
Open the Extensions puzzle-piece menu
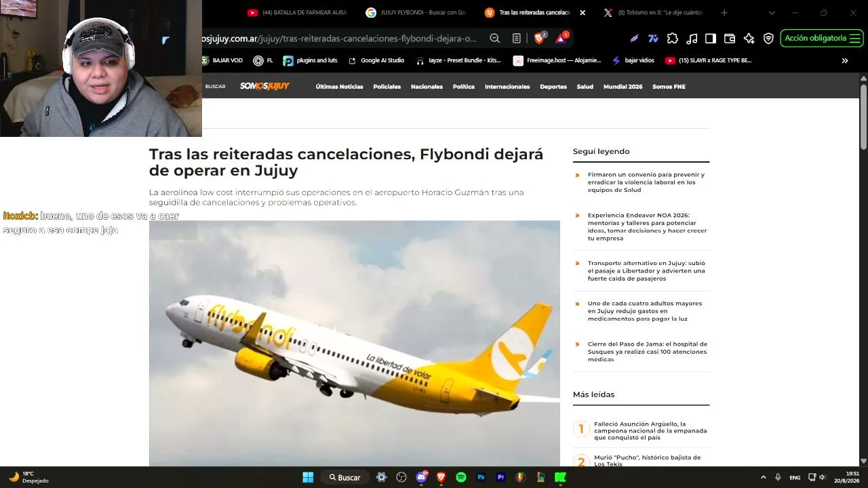[673, 39]
